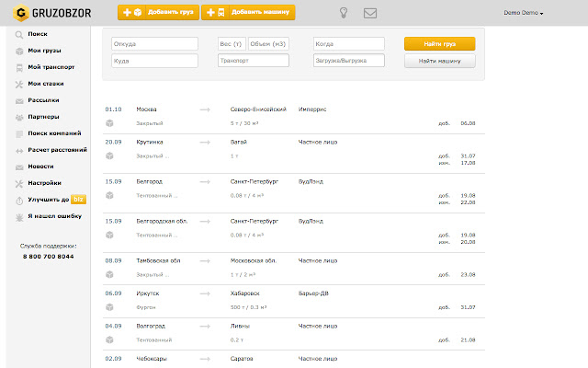Open Поиск in the sidebar
Screen dimensions: 588x368
[x=38, y=34]
